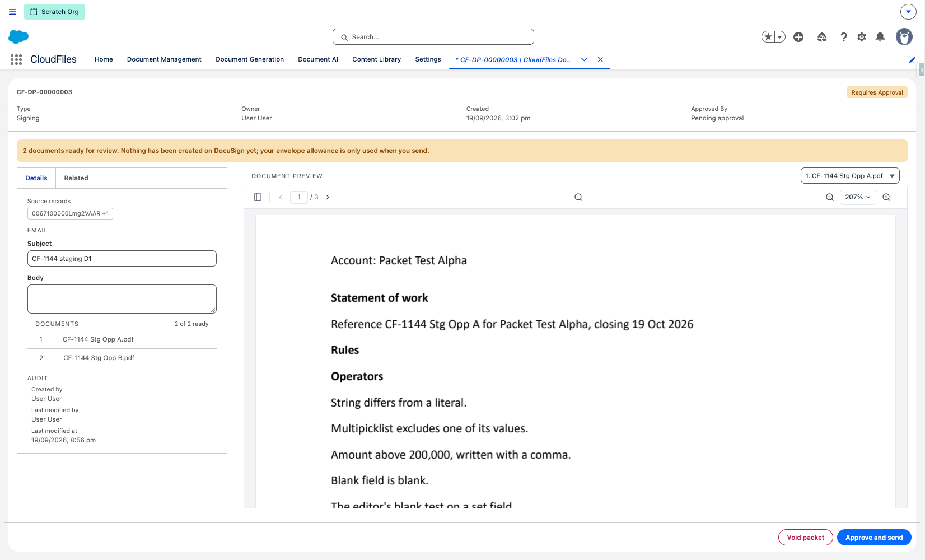
Task: Open Document AI tab
Action: [x=318, y=59]
